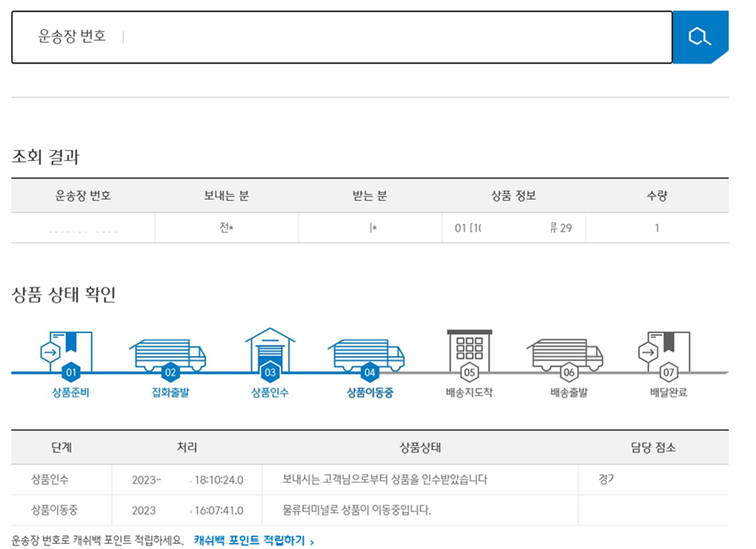Click inside the 운송장 번호 input field

pyautogui.click(x=341, y=36)
